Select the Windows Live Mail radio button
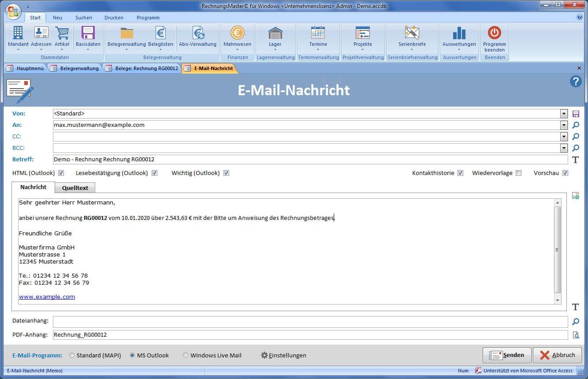 186,355
